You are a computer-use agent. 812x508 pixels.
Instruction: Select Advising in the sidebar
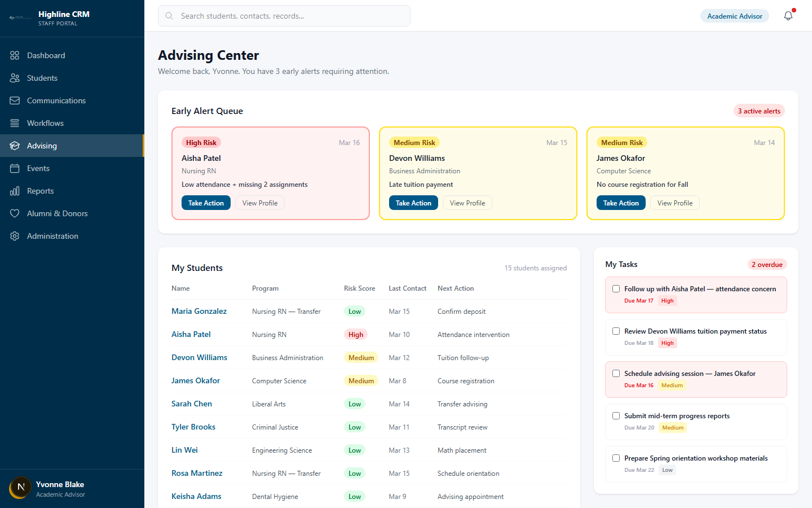[42, 146]
